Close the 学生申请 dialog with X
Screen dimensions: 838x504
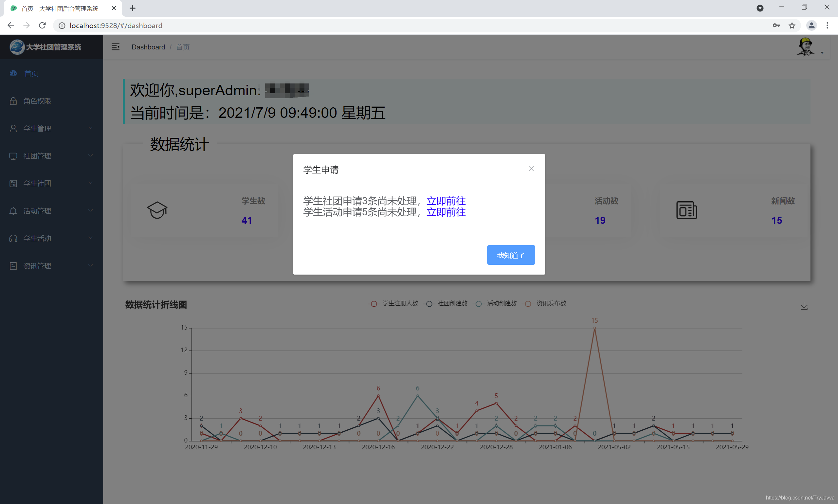531,169
